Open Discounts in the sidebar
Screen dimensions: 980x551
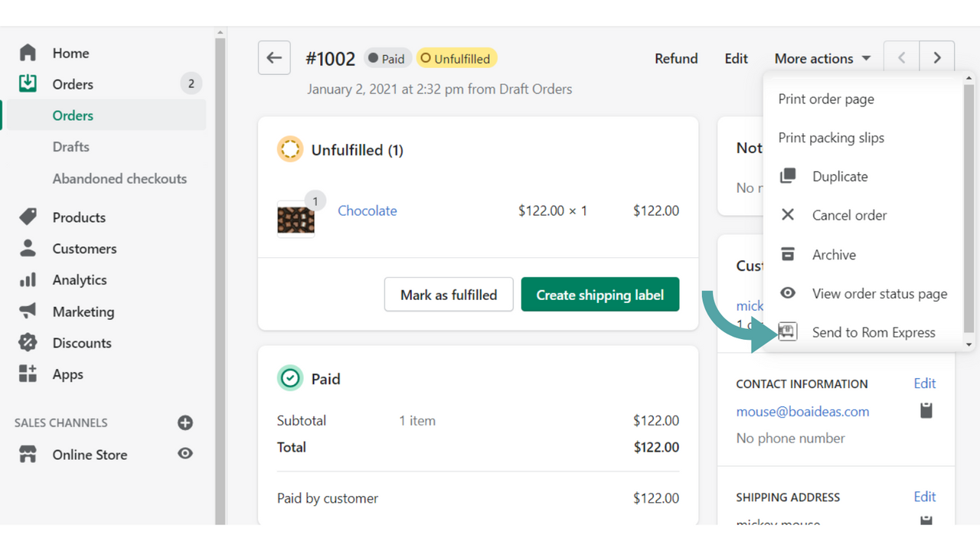[81, 342]
